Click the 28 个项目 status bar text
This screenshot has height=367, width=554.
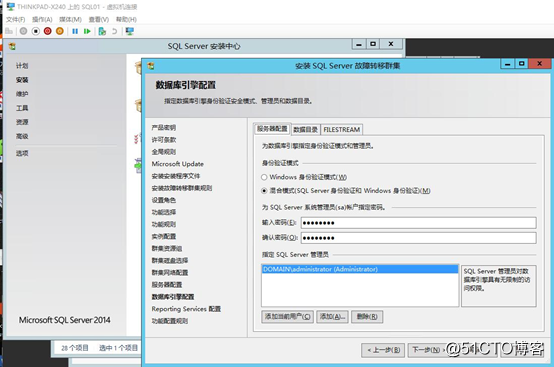[x=75, y=348]
